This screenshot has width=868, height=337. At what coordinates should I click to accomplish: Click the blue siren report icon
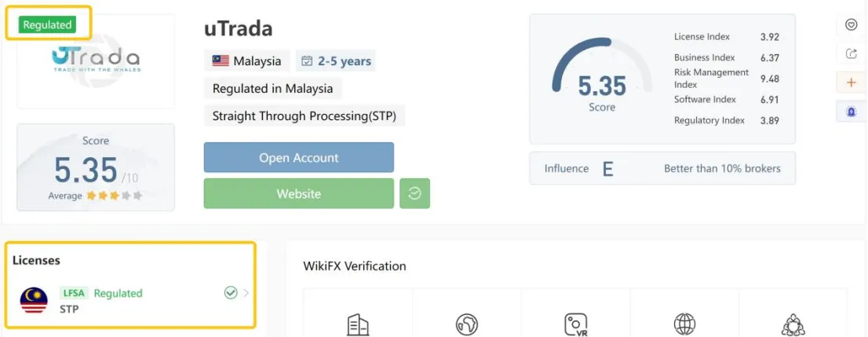coord(852,112)
